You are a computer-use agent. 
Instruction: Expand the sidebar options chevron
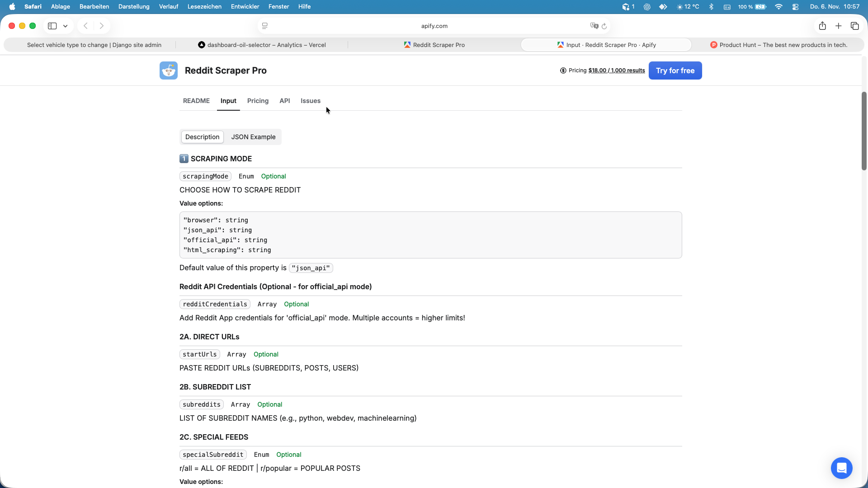[65, 26]
